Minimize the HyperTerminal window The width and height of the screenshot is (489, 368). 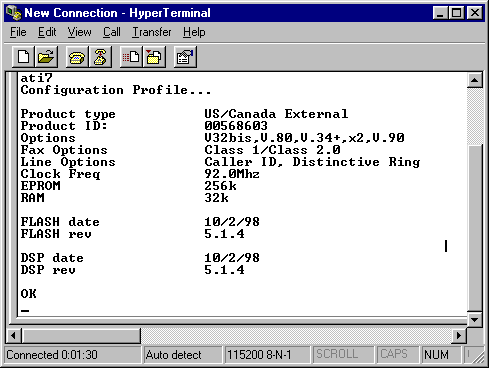(x=440, y=13)
